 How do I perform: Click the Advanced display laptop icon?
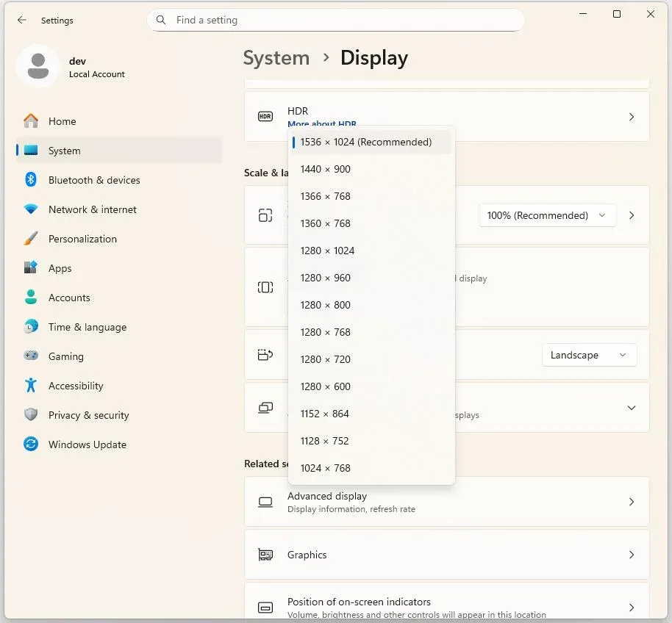[265, 502]
